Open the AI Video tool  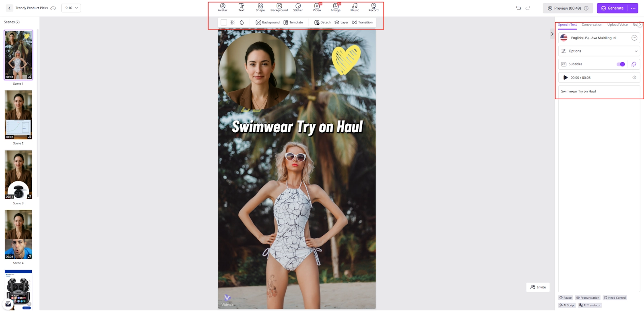point(317,8)
